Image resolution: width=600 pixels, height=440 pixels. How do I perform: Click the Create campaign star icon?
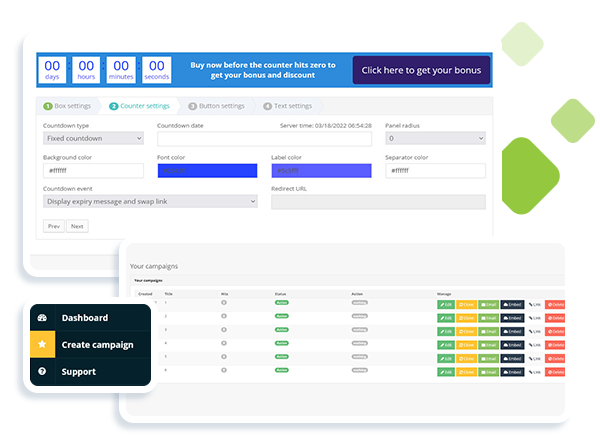[42, 345]
